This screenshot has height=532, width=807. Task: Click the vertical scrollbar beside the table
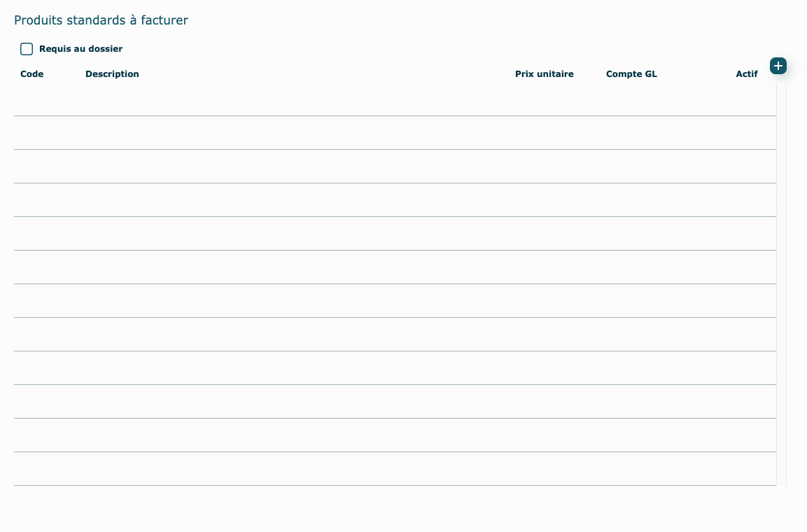[x=782, y=280]
